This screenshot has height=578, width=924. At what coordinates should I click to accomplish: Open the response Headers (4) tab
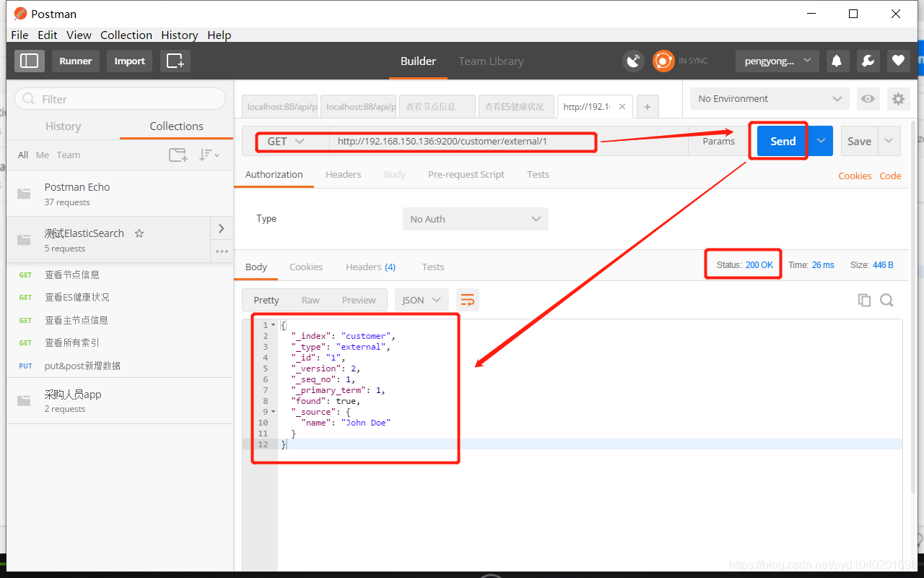370,267
